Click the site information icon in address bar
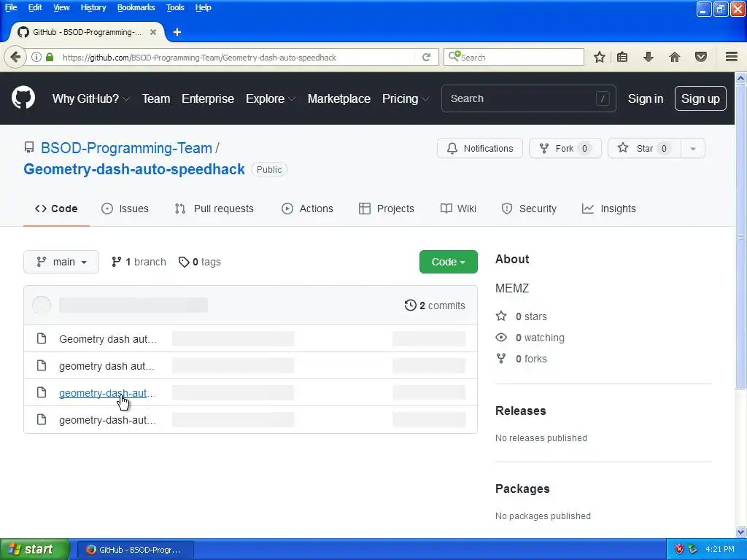747x560 pixels. click(x=36, y=57)
